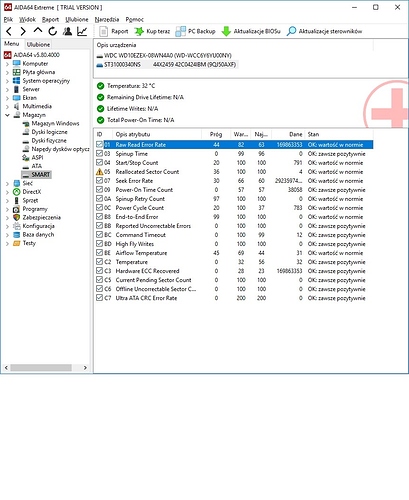Screen dimensions: 409x500
Task: Collapse the Magazyn tree node
Action: pos(7,115)
